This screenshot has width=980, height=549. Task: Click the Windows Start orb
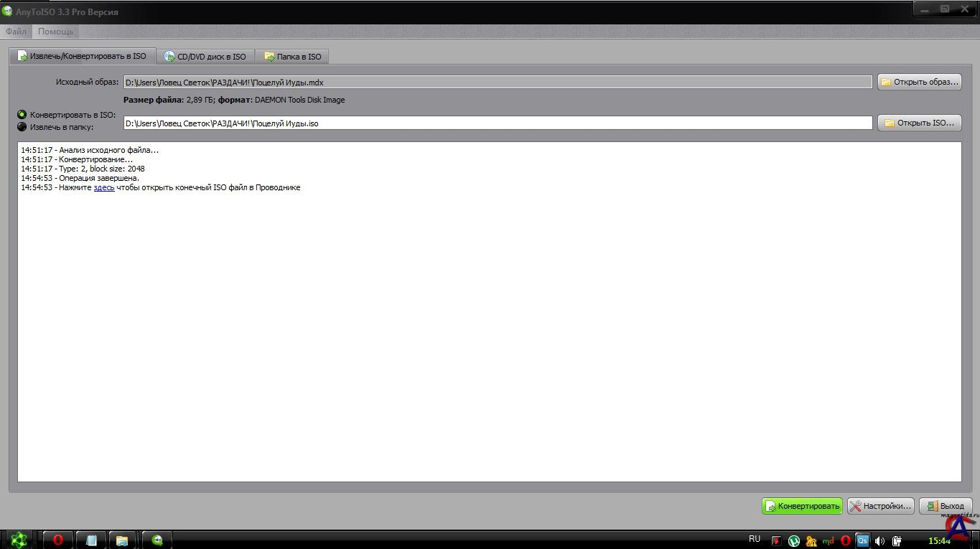pos(18,540)
